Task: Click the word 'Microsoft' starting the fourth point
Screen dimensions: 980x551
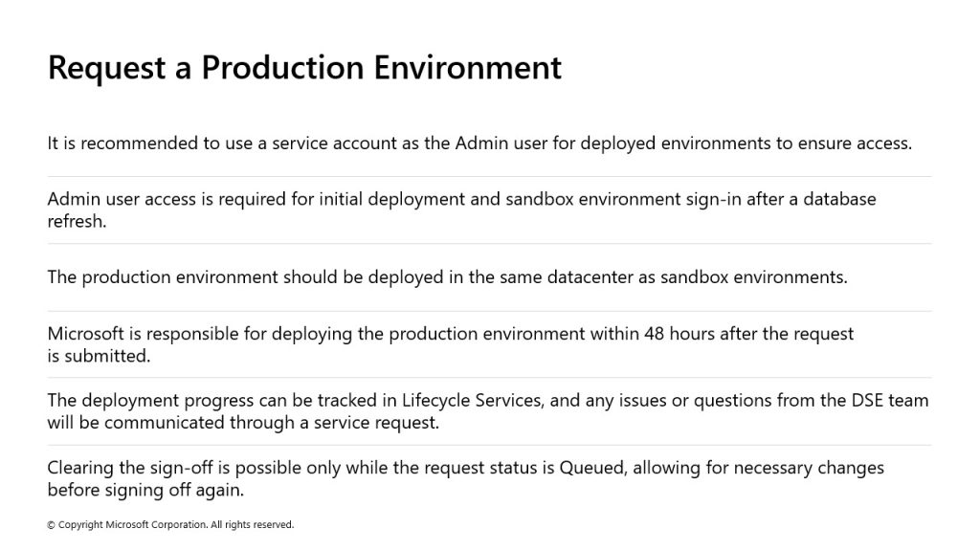Action: point(85,334)
